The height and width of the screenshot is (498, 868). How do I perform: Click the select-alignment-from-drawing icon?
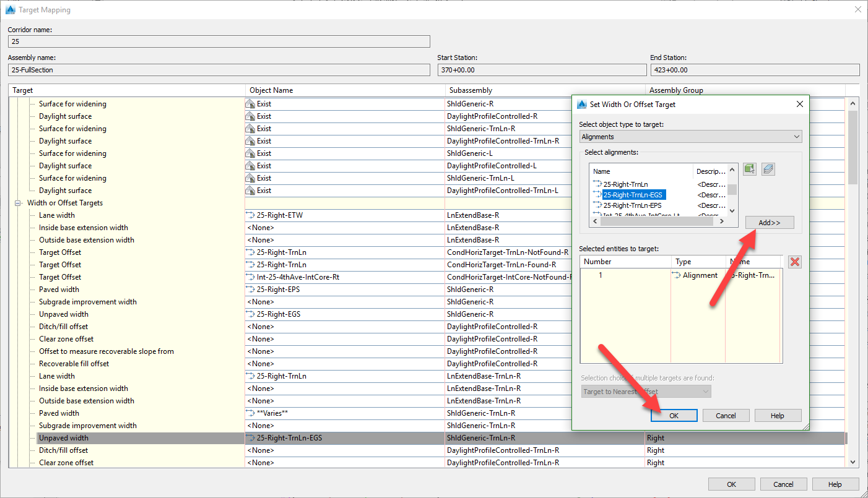tap(750, 169)
